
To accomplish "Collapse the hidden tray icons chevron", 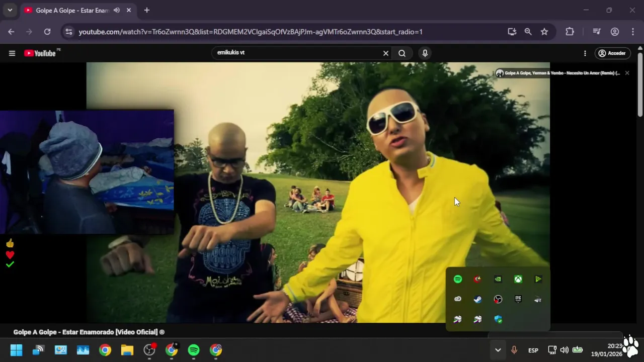I will [x=498, y=350].
